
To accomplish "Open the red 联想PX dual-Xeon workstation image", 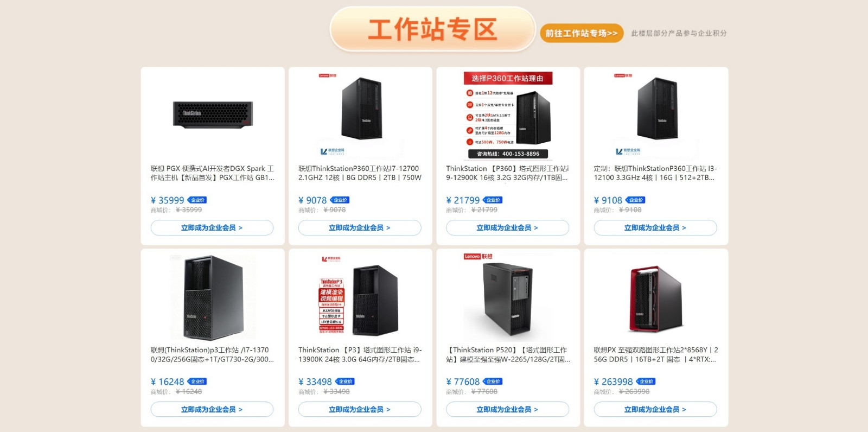I will coord(655,296).
